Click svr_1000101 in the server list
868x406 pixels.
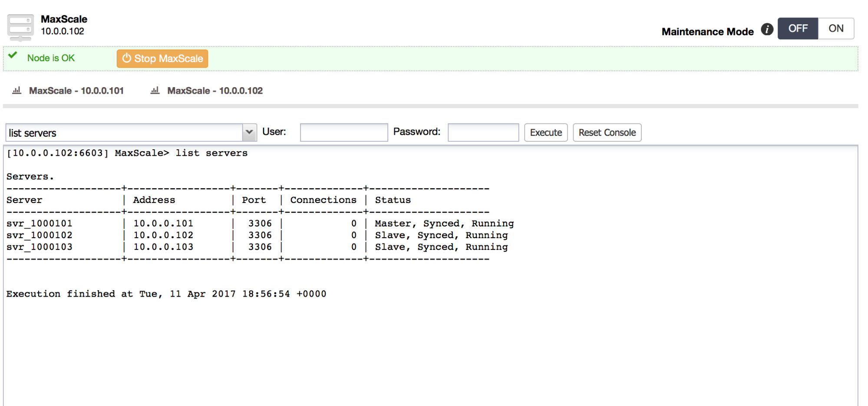click(x=40, y=223)
